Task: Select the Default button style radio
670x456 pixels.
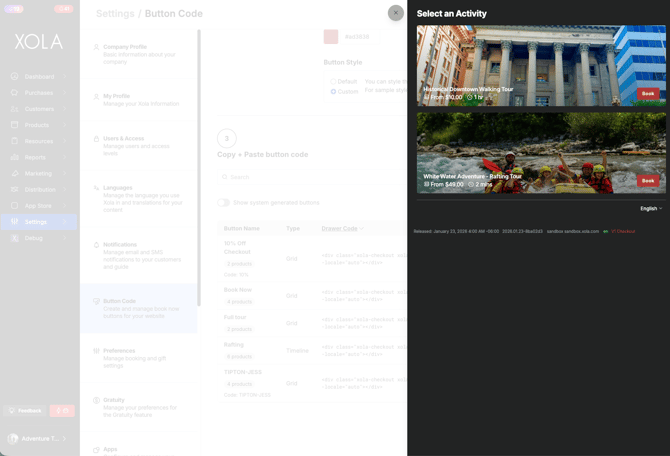Action: [333, 82]
